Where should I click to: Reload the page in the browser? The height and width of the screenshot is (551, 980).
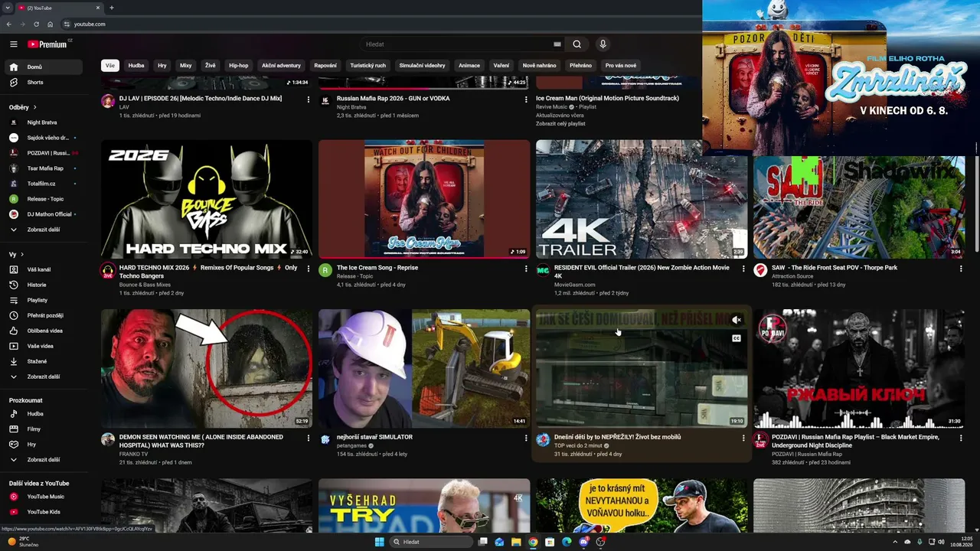pyautogui.click(x=36, y=24)
